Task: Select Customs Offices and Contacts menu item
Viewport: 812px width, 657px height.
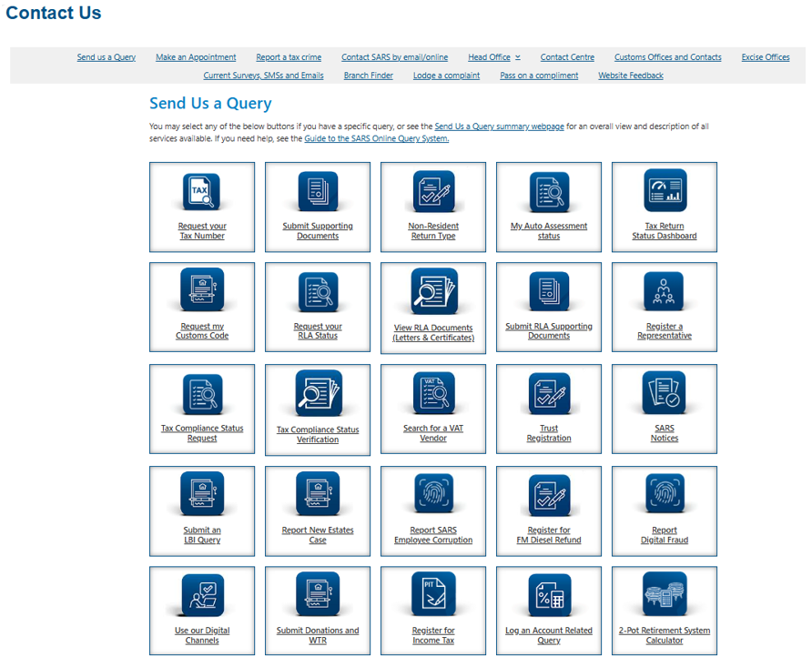Action: click(667, 57)
